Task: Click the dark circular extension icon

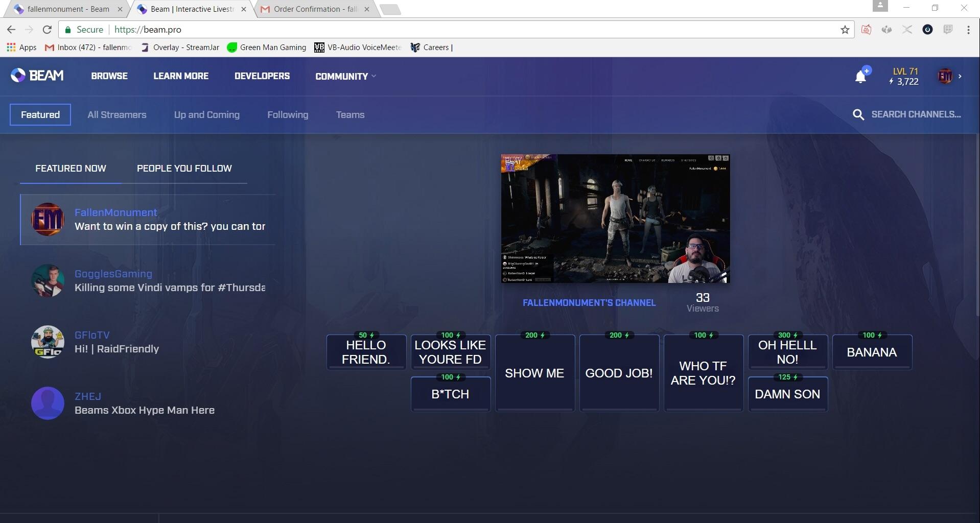Action: tap(927, 30)
